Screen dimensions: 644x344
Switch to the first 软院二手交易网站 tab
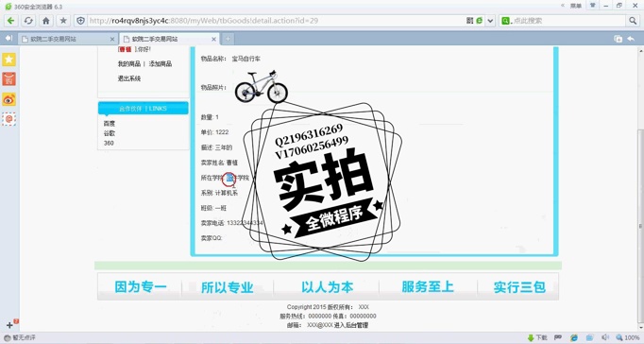pos(68,39)
